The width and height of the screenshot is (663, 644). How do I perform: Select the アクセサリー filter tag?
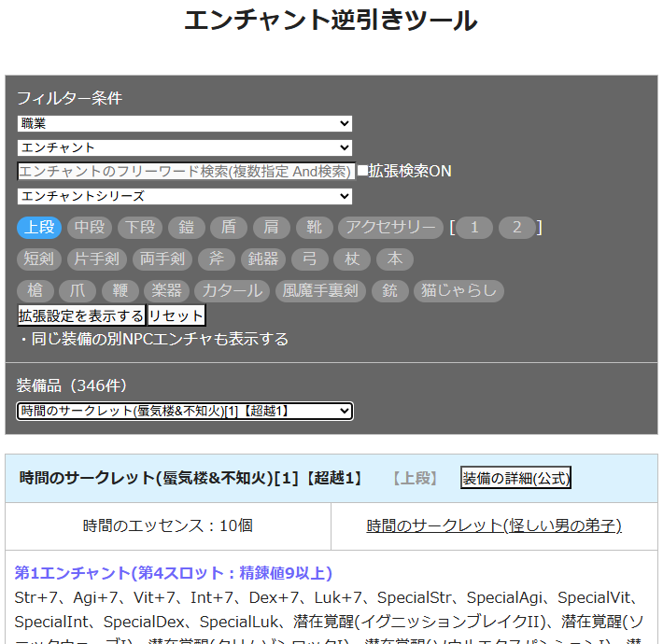390,228
